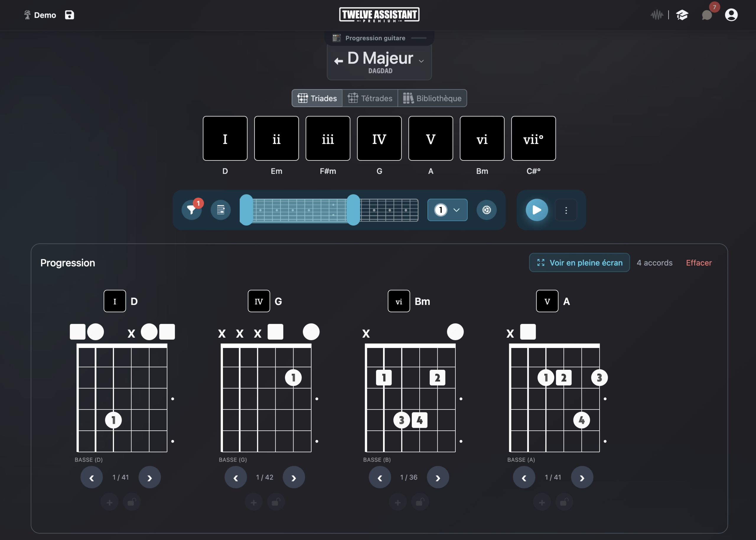Show next voicing for A chord

coord(582,477)
